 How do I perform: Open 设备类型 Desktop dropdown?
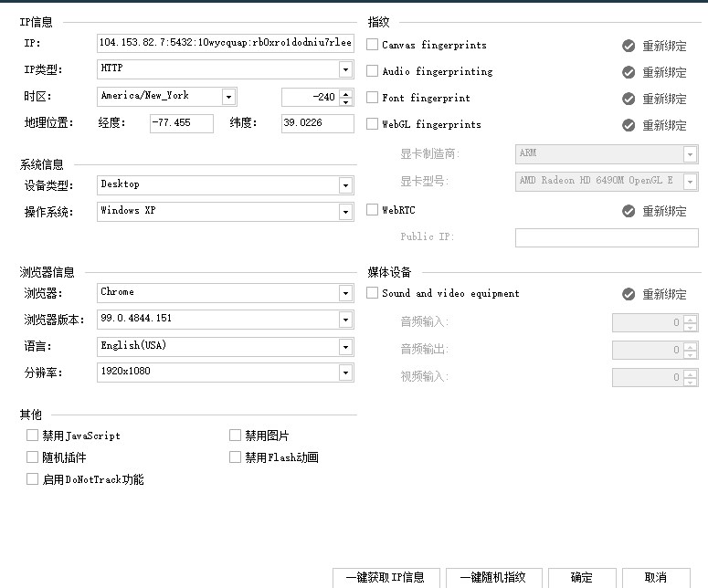point(345,185)
